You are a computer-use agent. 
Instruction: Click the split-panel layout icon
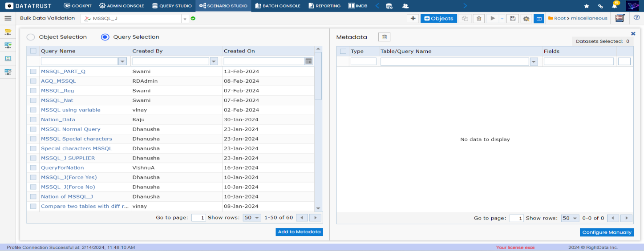[539, 19]
